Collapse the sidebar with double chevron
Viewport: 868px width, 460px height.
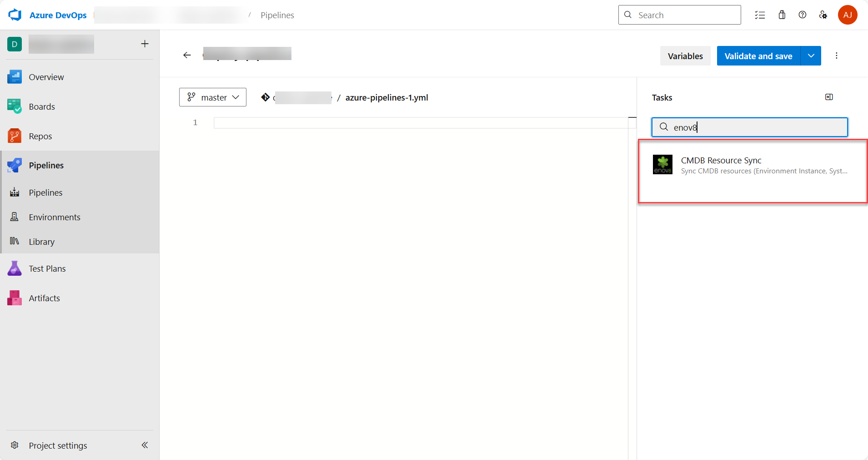pyautogui.click(x=145, y=445)
